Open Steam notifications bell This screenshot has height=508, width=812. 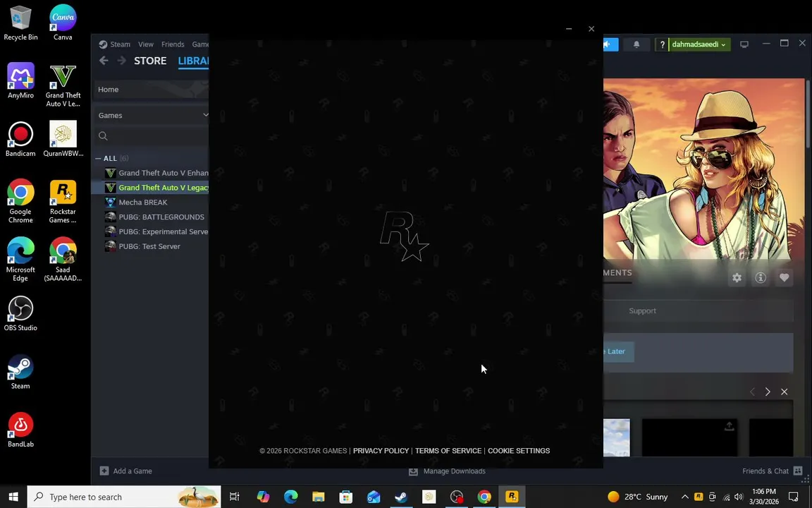tap(636, 44)
